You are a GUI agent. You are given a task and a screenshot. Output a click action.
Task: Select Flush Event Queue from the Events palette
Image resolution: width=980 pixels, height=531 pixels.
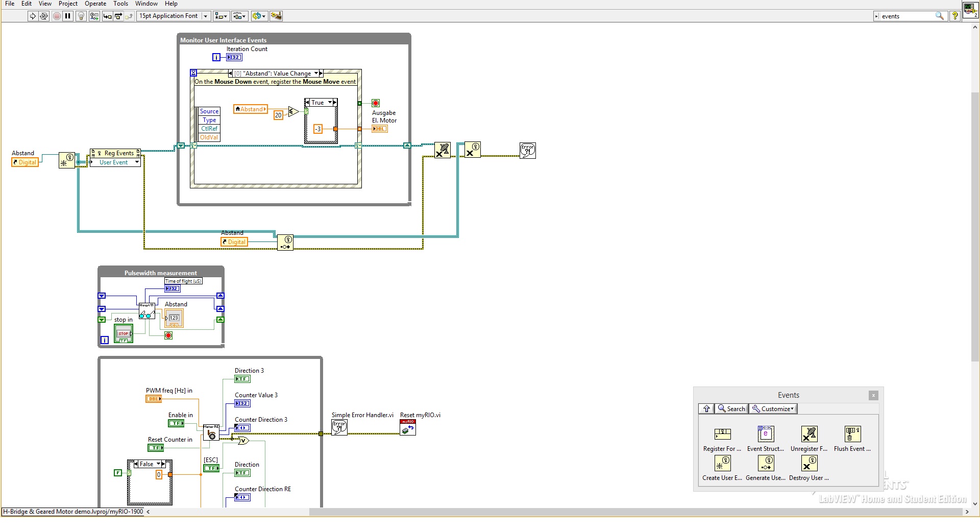pyautogui.click(x=852, y=435)
